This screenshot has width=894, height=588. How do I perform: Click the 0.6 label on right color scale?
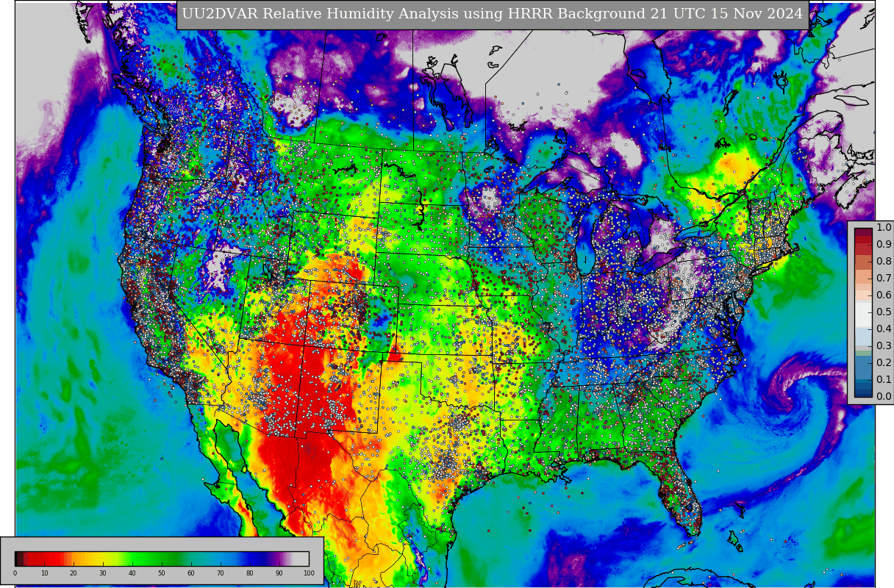coord(884,295)
